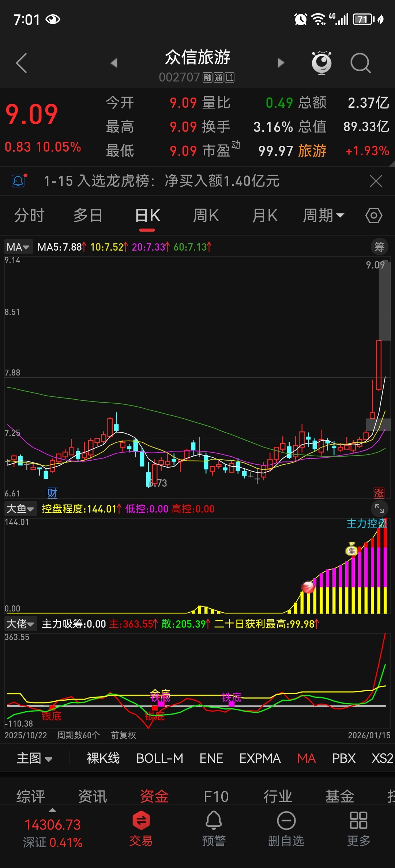Tap the 筹 chip distribution icon
395x868 pixels.
(379, 247)
